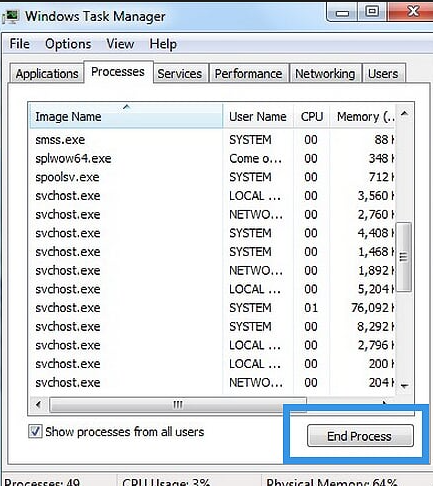The height and width of the screenshot is (486, 435).
Task: Go to the Performance tab
Action: tap(248, 73)
